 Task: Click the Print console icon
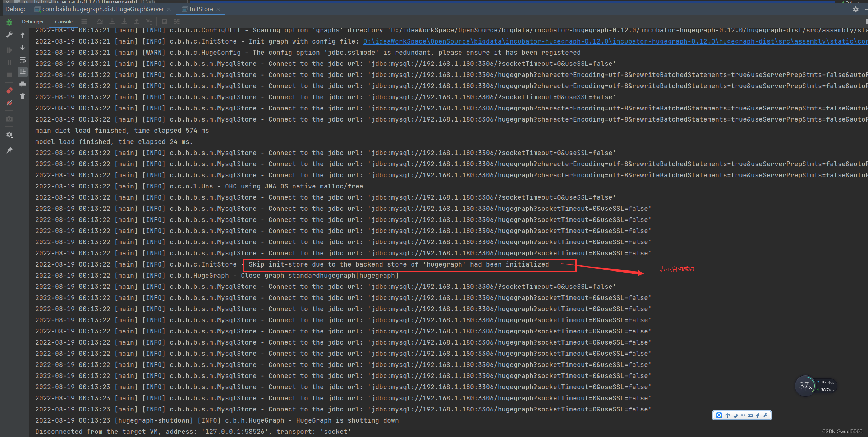23,84
